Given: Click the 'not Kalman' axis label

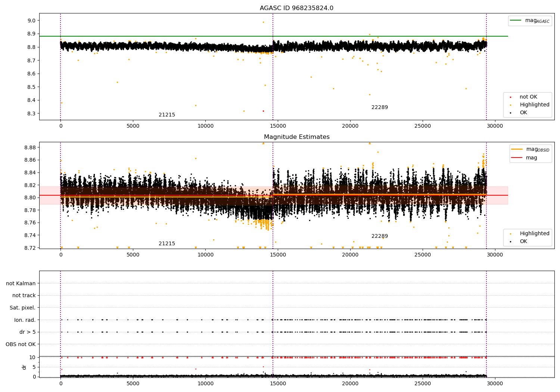Looking at the screenshot, I should pyautogui.click(x=21, y=284).
